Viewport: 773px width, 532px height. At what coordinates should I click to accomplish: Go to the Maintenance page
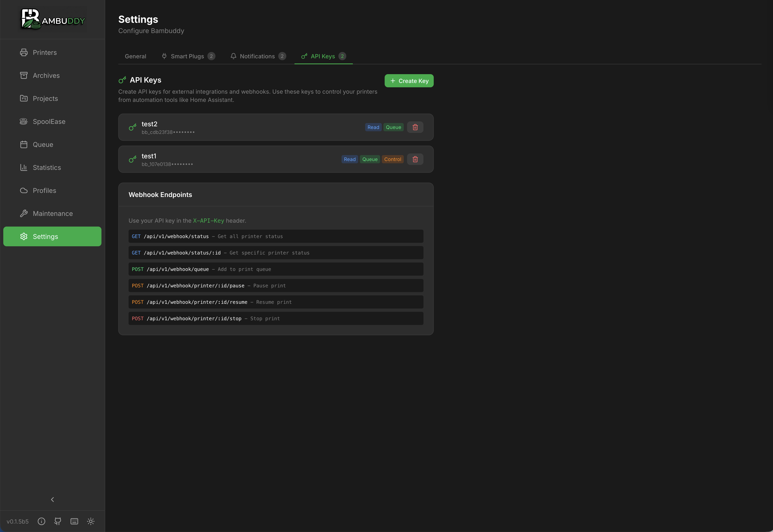point(52,213)
